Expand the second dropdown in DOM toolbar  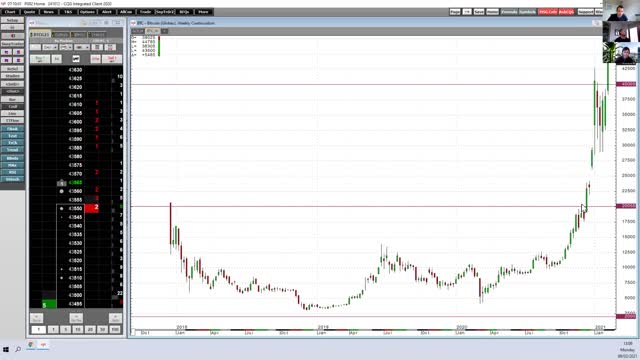coord(66,47)
